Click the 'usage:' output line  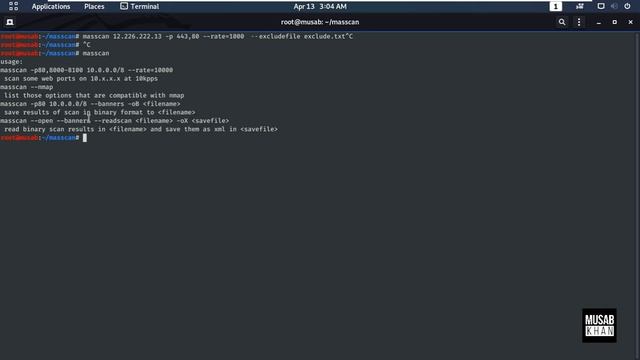[x=11, y=62]
